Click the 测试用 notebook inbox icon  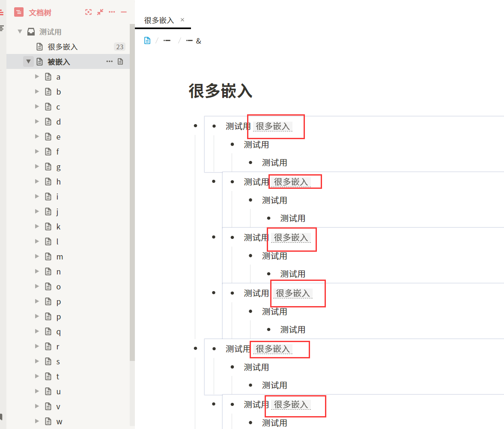(x=31, y=32)
